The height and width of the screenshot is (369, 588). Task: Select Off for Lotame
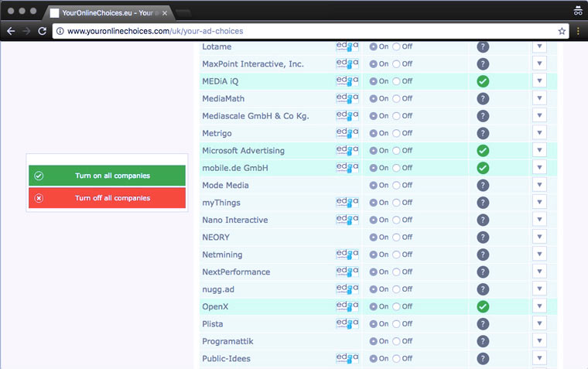(x=396, y=47)
